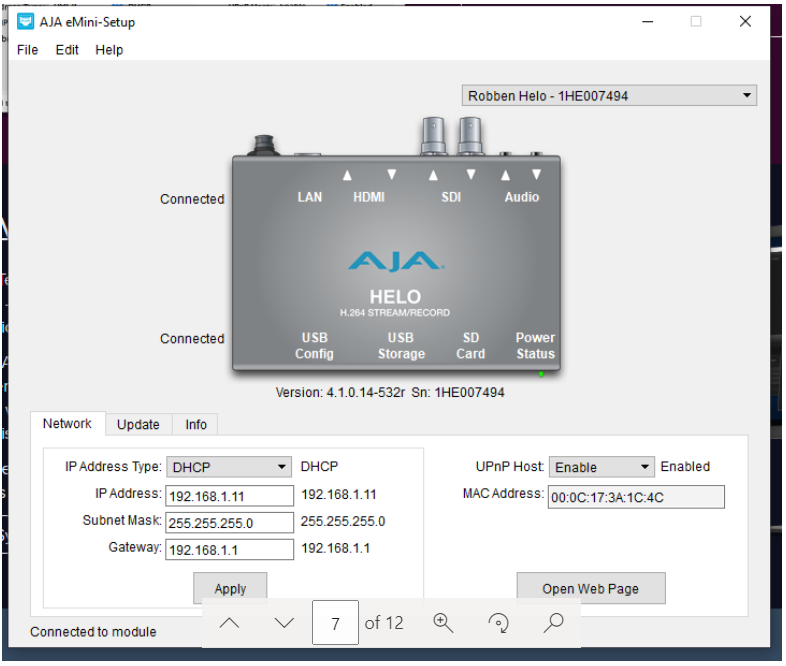This screenshot has height=666, width=786.
Task: Open the IP Address Type DHCP dropdown
Action: [x=229, y=467]
